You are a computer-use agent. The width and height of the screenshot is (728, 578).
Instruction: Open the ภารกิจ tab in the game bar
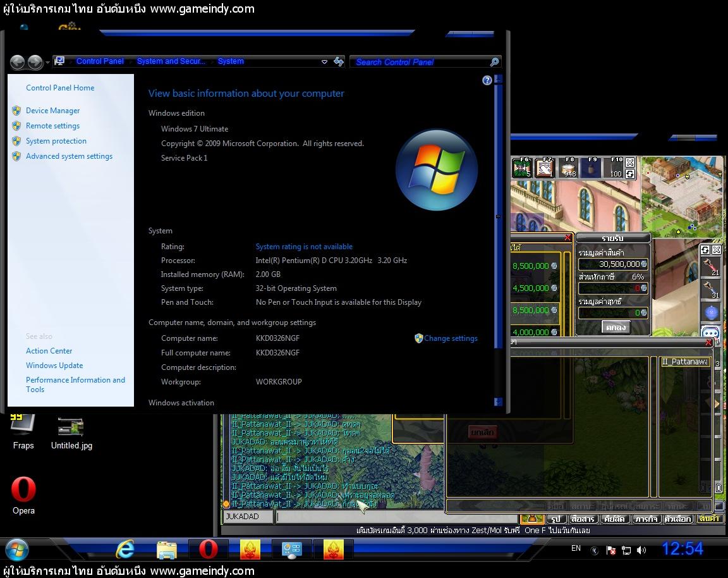[x=646, y=519]
